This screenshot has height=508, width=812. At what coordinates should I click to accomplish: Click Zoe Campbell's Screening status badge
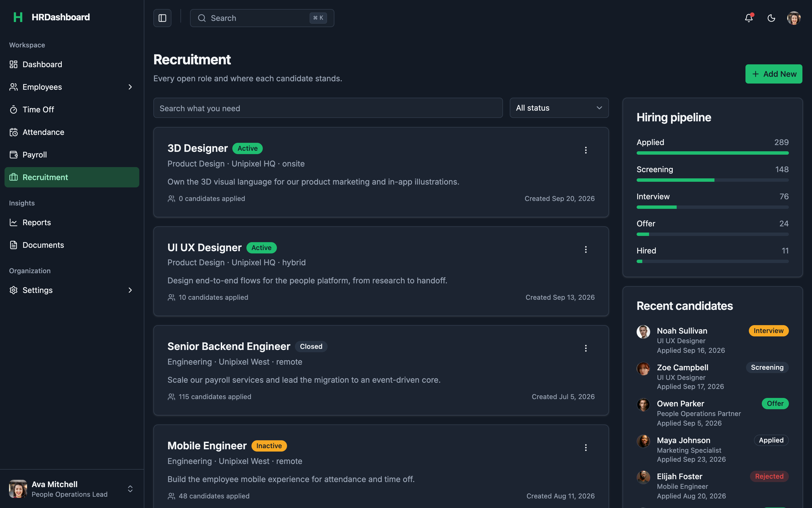(767, 367)
